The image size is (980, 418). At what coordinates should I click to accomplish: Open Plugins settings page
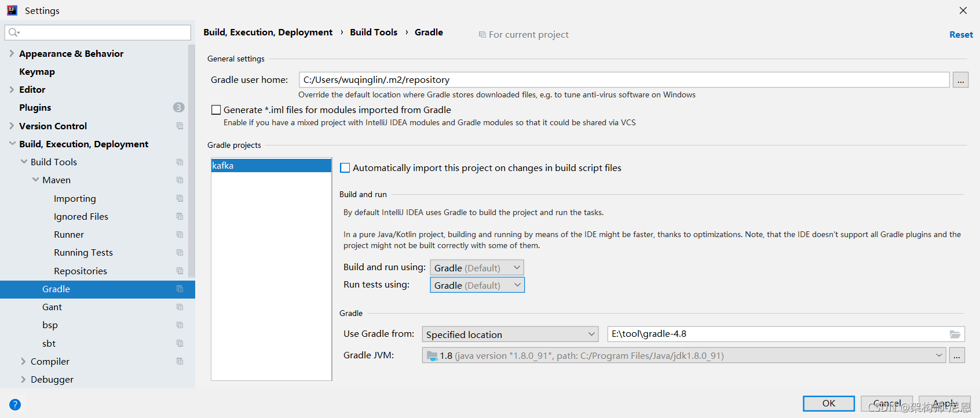[35, 107]
